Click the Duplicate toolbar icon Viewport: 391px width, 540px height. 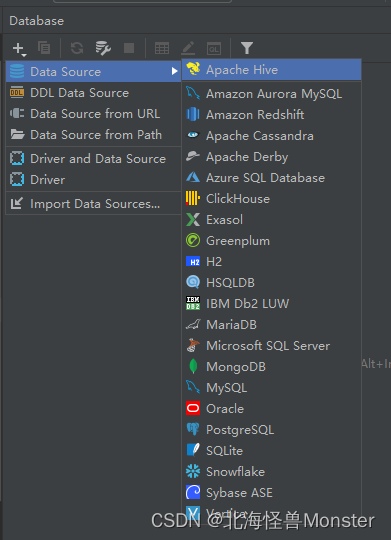44,48
